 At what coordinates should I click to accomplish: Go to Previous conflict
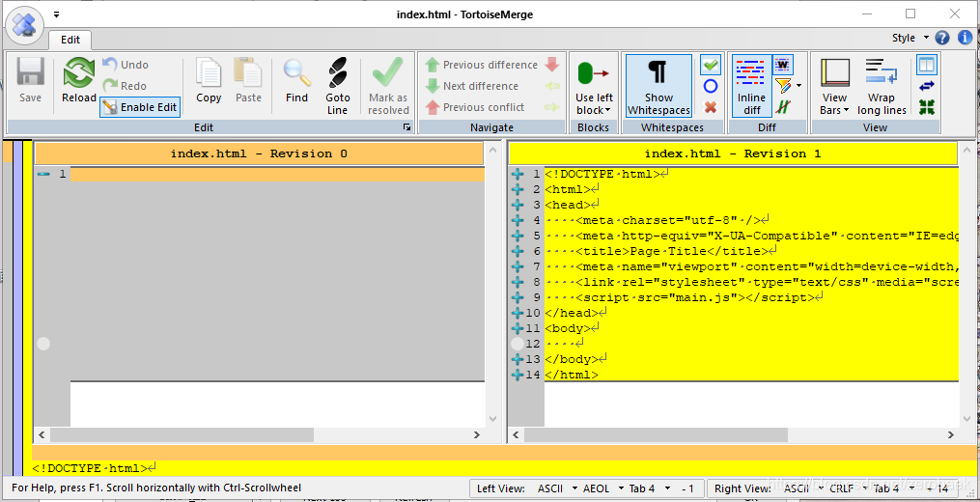(x=475, y=107)
